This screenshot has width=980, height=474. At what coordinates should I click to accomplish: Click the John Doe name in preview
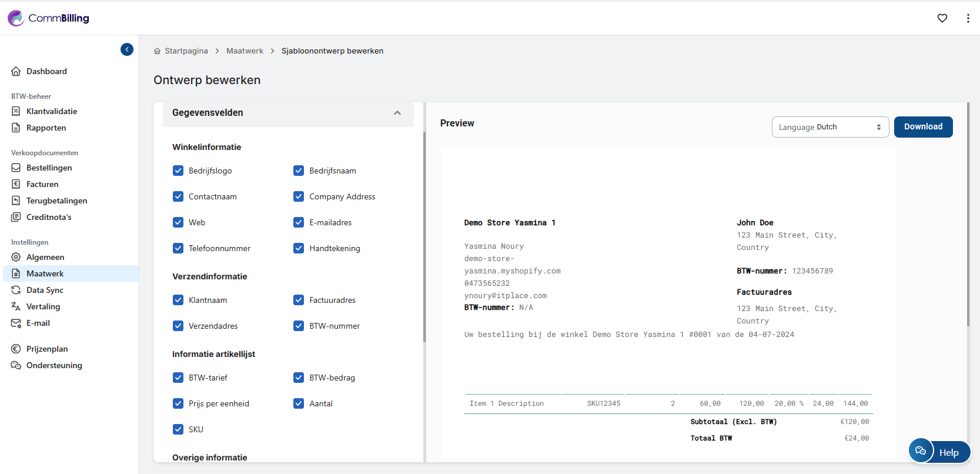[x=755, y=223]
